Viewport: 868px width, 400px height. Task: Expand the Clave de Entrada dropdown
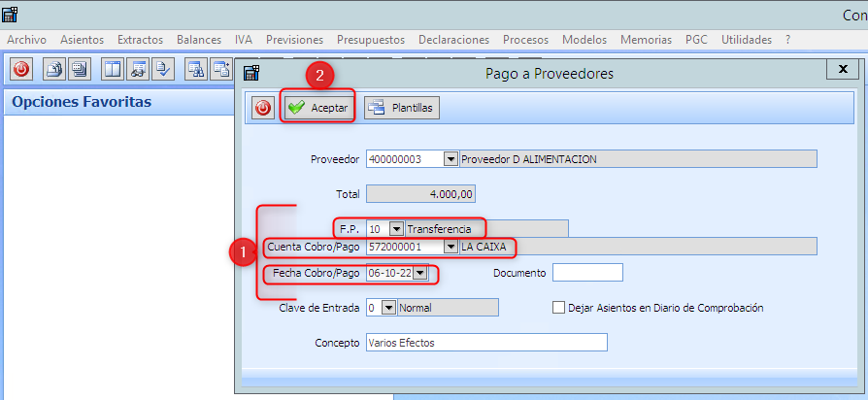388,308
